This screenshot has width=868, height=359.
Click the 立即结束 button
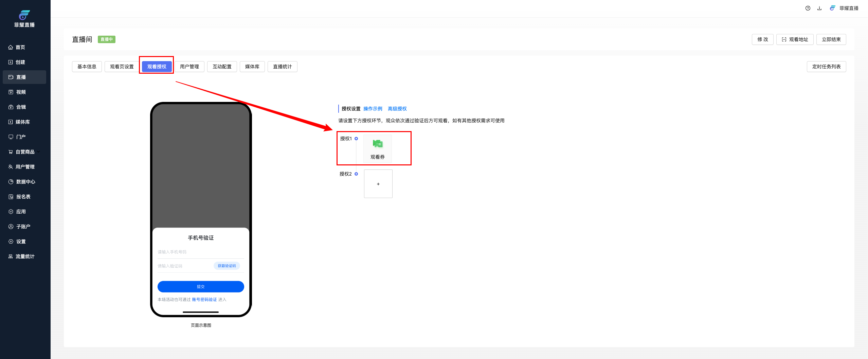[x=831, y=39]
